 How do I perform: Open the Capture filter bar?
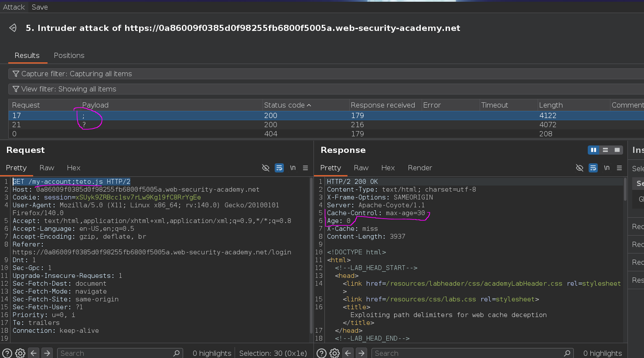[x=326, y=74]
